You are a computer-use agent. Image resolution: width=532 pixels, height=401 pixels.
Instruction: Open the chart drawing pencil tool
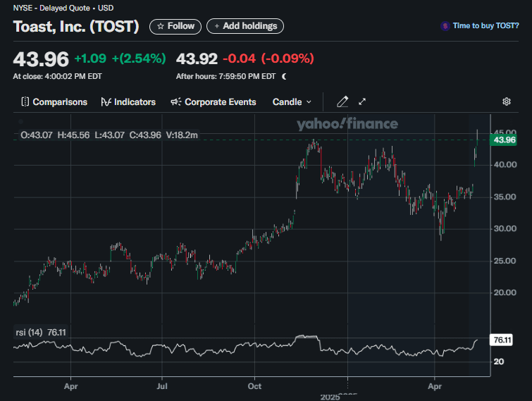(x=342, y=101)
